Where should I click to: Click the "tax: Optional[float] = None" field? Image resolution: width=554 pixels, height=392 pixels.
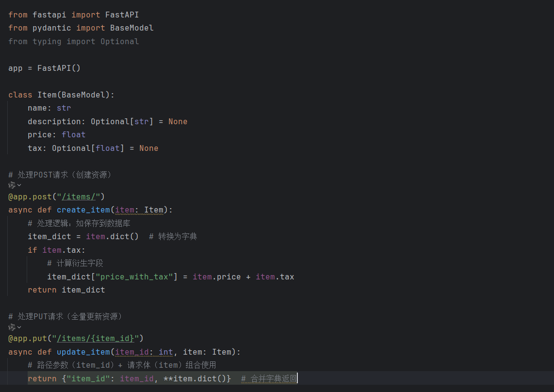93,148
